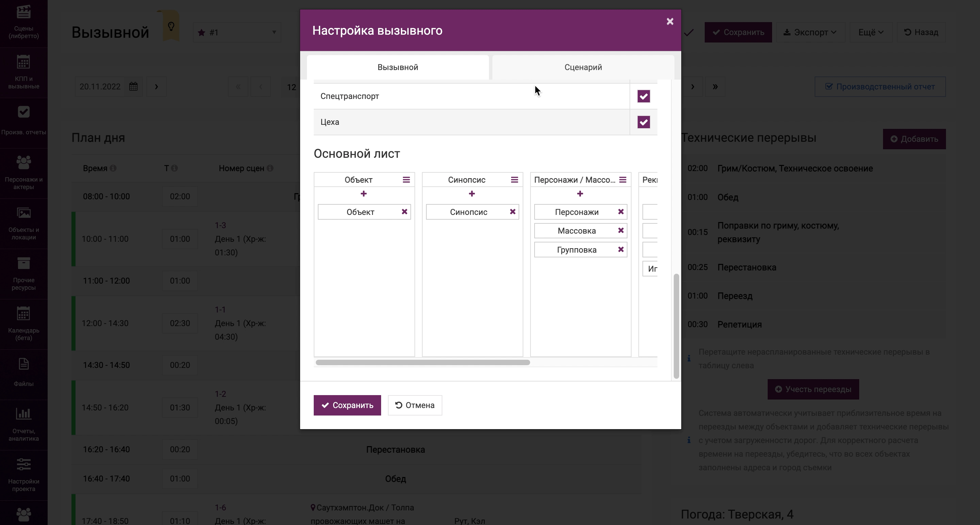
Task: Click the info icon next to Т
Action: click(x=174, y=168)
